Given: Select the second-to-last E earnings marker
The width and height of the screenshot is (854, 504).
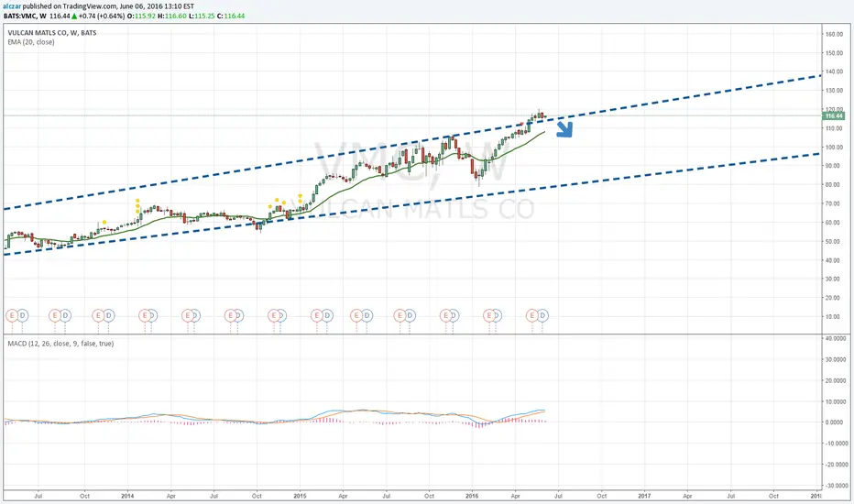Looking at the screenshot, I should click(489, 315).
